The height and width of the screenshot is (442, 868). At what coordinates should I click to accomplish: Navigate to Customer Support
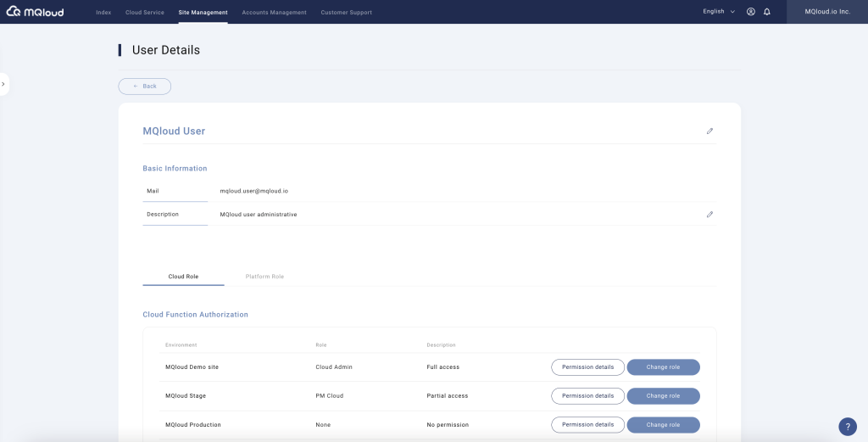[x=346, y=13]
